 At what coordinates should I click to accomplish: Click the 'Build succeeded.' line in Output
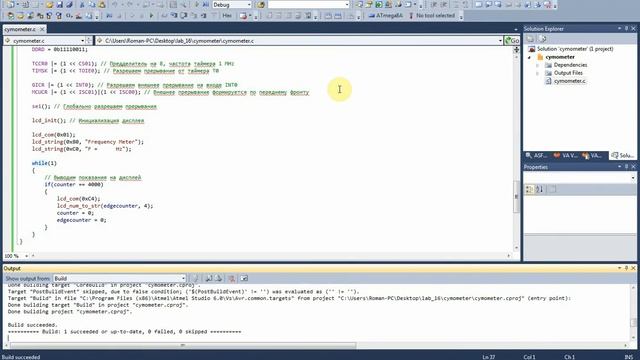pyautogui.click(x=33, y=325)
